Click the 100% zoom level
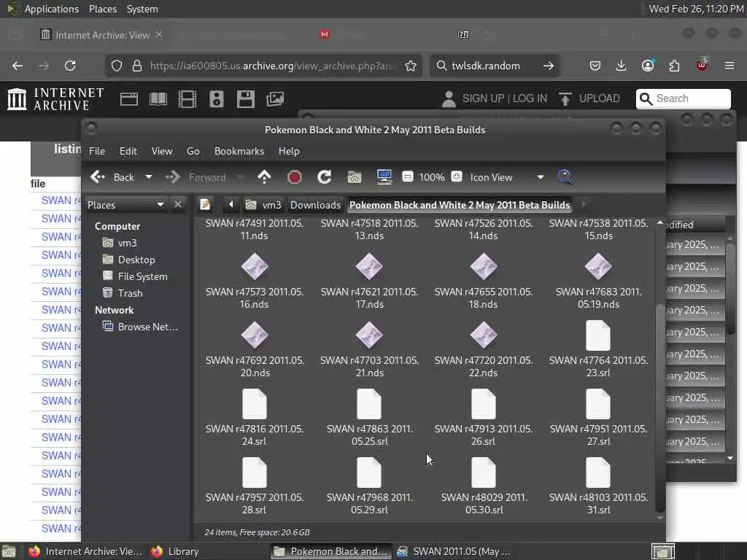The image size is (747, 560). [432, 177]
